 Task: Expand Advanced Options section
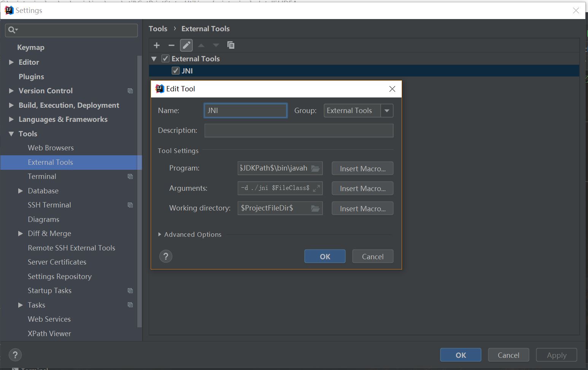tap(160, 234)
